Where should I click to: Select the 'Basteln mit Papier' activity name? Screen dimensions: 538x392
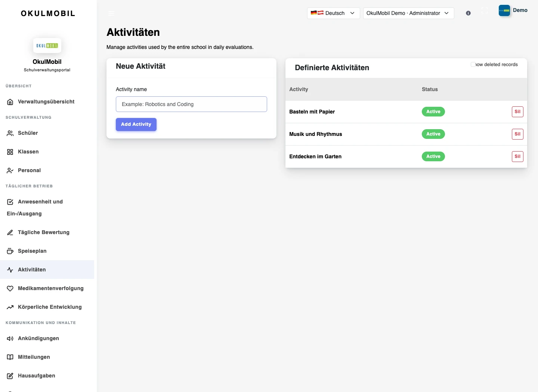[312, 112]
